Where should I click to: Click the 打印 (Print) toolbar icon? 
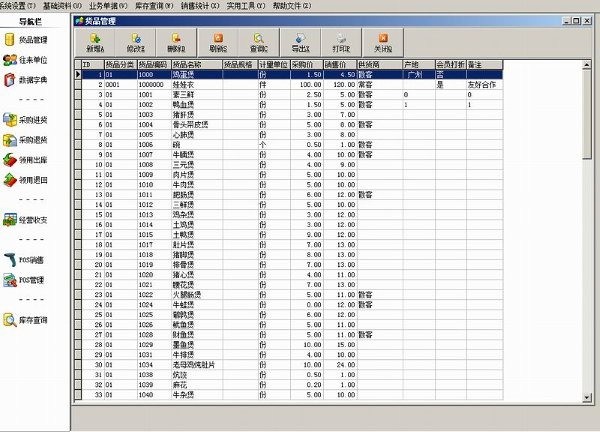click(x=341, y=41)
